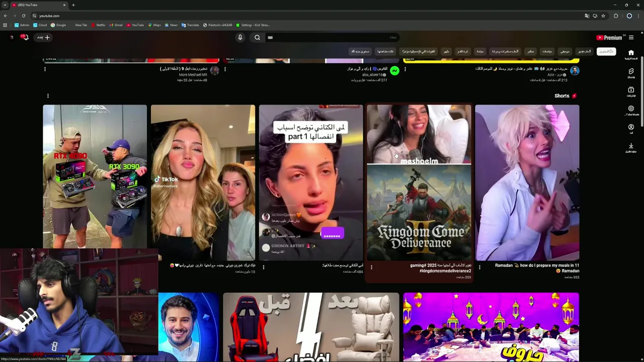The height and width of the screenshot is (362, 644).
Task: Open the More Meshael MR channel avatar
Action: point(214,71)
